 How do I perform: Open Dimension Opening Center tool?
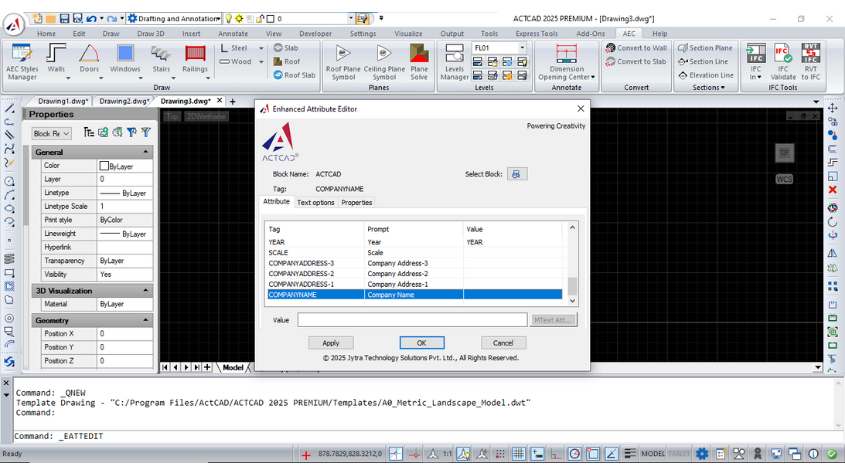(x=566, y=62)
